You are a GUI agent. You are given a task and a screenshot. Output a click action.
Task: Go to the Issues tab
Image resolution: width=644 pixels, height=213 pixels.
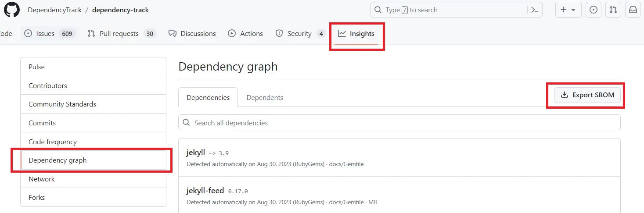click(49, 33)
